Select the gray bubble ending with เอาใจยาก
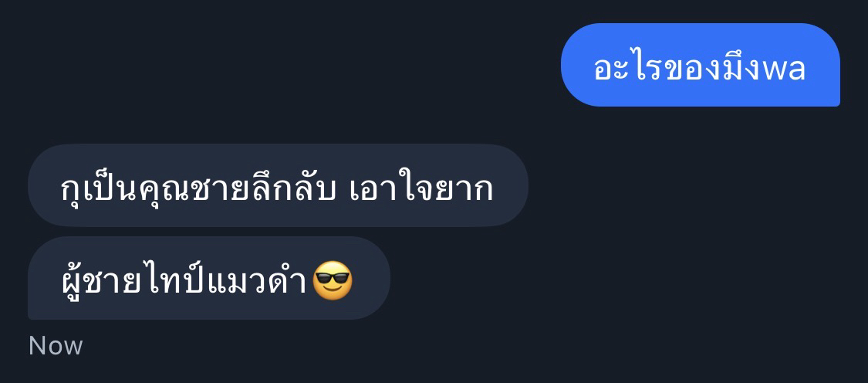Viewport: 868px width, 383px height. pyautogui.click(x=278, y=185)
